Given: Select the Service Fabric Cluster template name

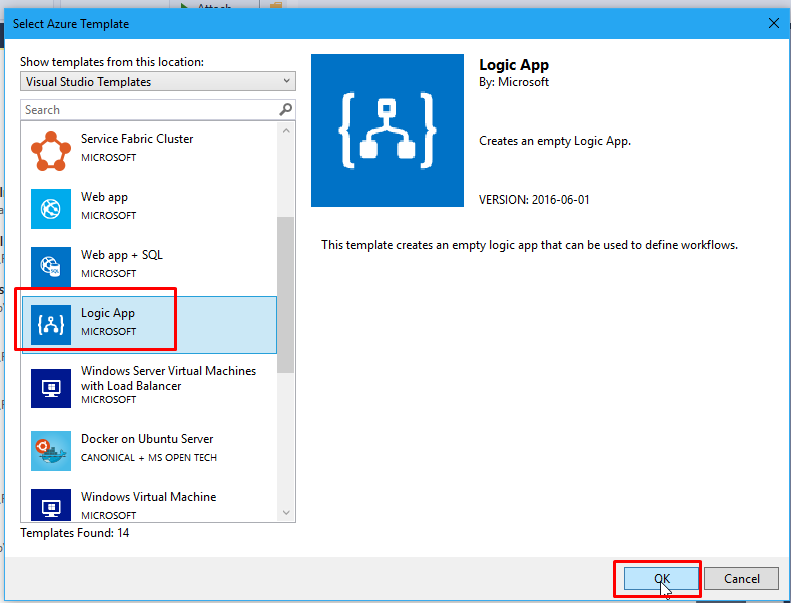Looking at the screenshot, I should tap(137, 139).
